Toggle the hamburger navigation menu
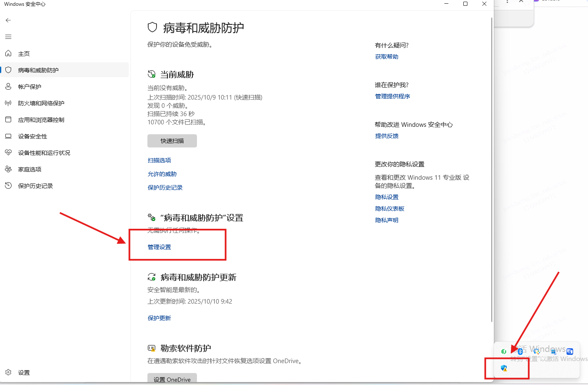This screenshot has width=588, height=385. (x=8, y=37)
